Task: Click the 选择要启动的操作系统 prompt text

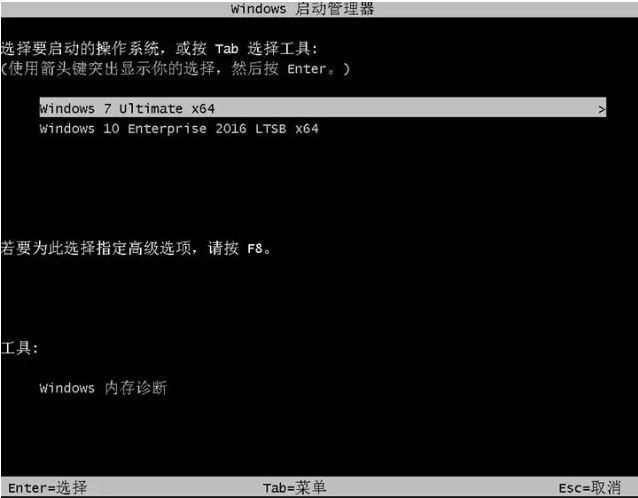Action: point(80,49)
